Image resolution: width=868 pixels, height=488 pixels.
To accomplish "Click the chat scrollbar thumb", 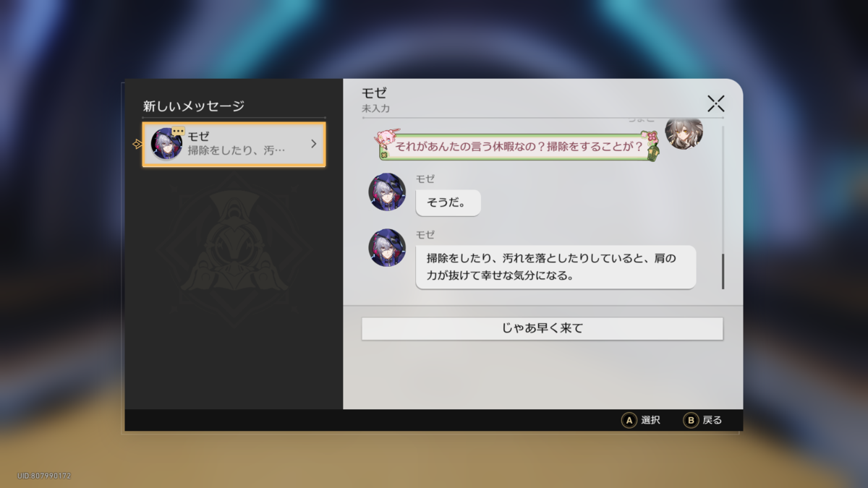I will click(x=723, y=271).
